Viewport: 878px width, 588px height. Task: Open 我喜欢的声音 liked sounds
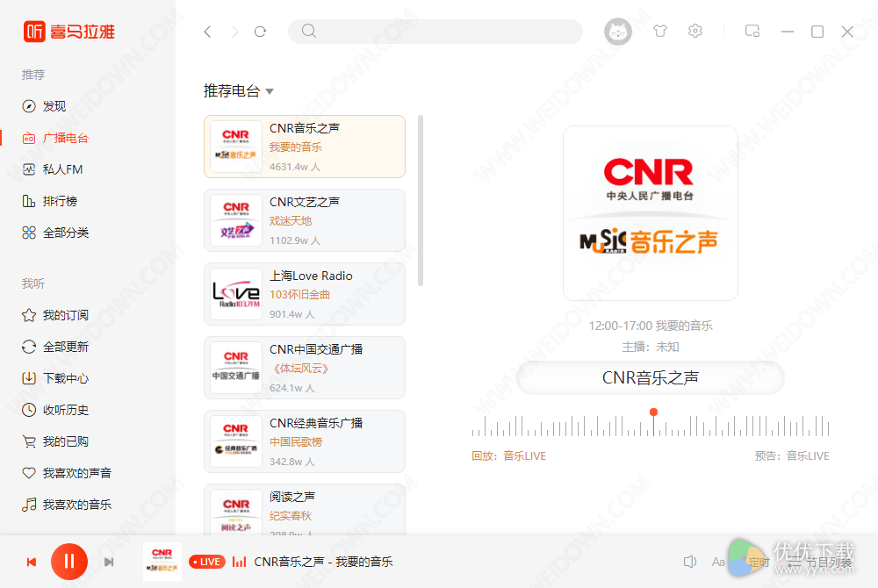(x=66, y=473)
